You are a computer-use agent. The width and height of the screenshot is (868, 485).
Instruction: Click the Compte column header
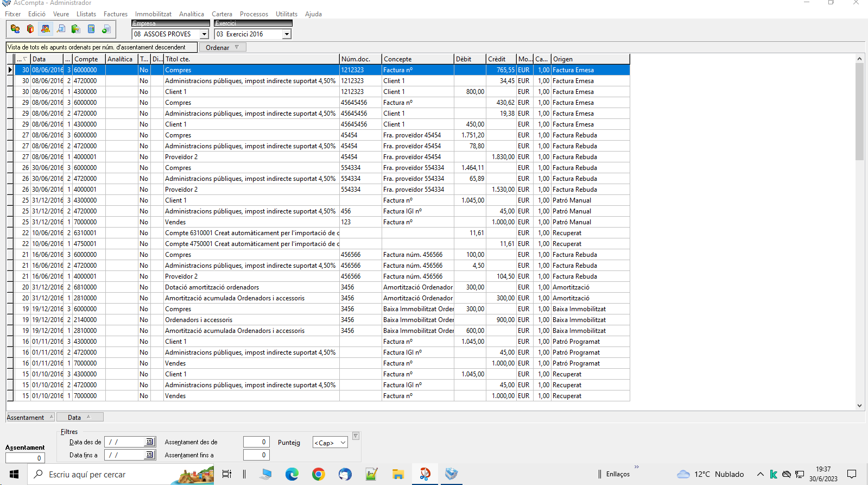coord(89,59)
